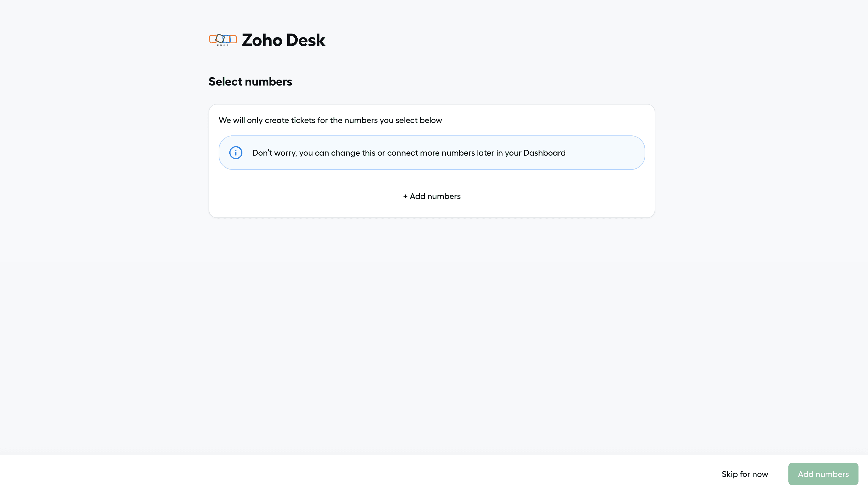Click the word Dashboard in info banner
The height and width of the screenshot is (490, 868).
545,153
